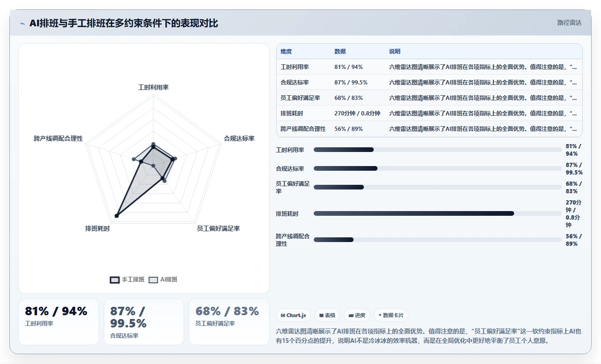Click the 工时利用率 radar axis label
The height and width of the screenshot is (364, 601).
pos(153,88)
